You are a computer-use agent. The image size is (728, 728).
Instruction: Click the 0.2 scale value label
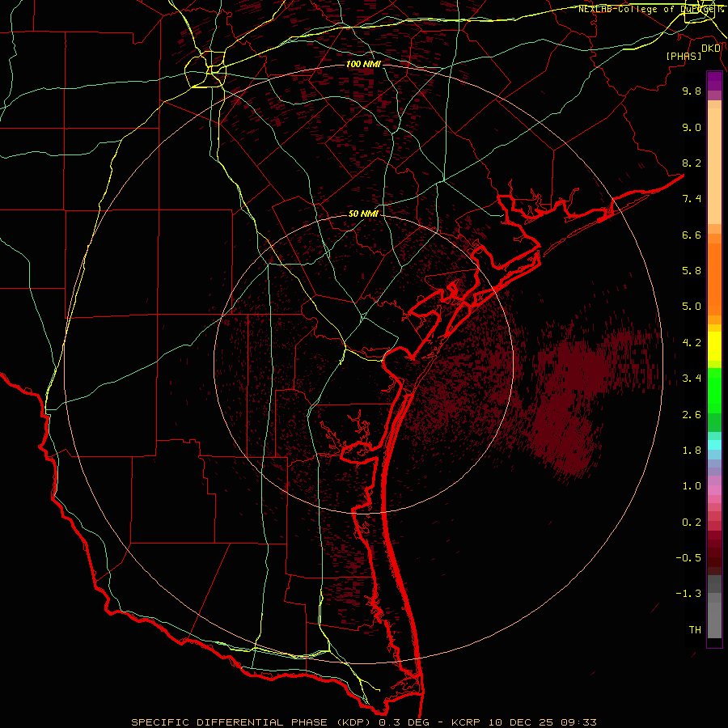point(692,523)
